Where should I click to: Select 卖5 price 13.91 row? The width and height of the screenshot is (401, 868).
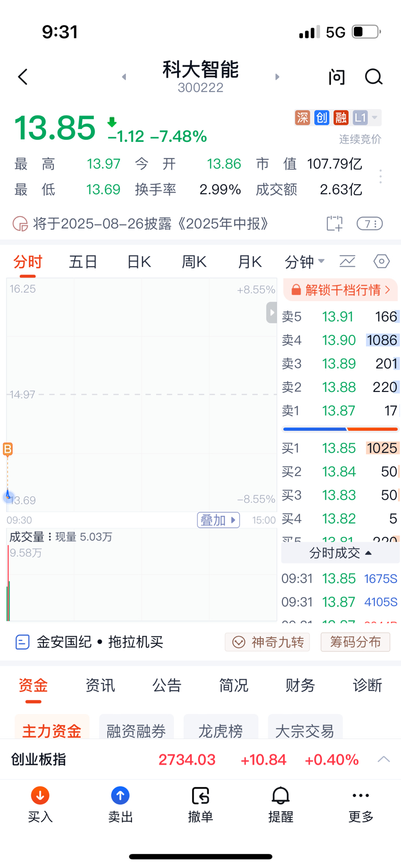tap(340, 317)
